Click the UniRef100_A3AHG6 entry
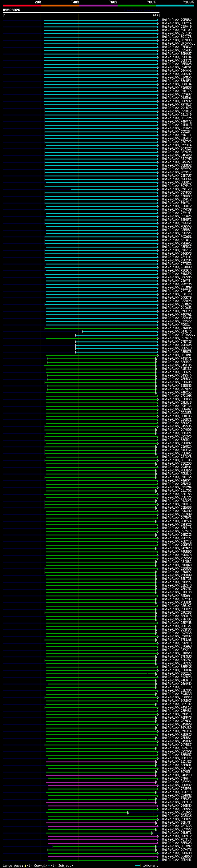 [x=176, y=88]
